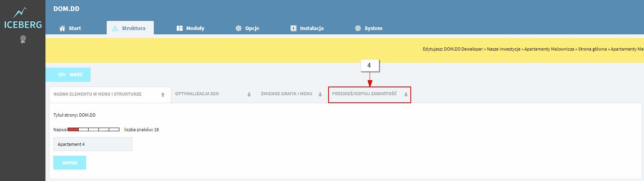
Task: Click the Struktura hierarchy icon
Action: [x=115, y=28]
